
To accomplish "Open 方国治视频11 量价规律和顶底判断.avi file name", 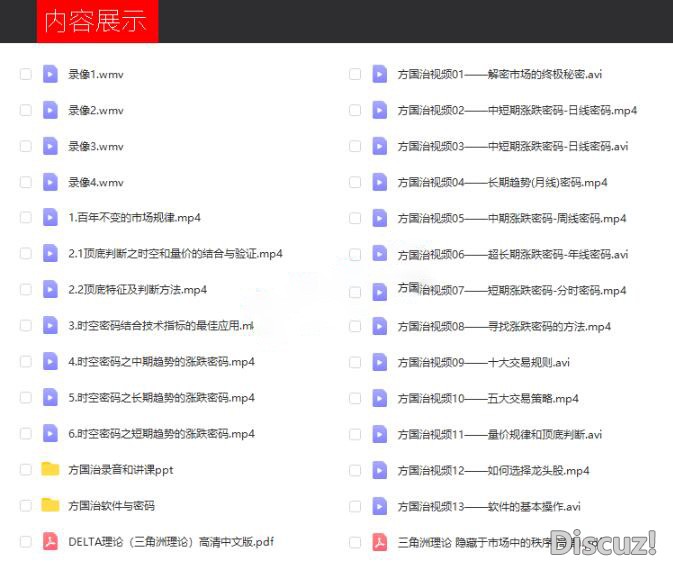I will (500, 435).
